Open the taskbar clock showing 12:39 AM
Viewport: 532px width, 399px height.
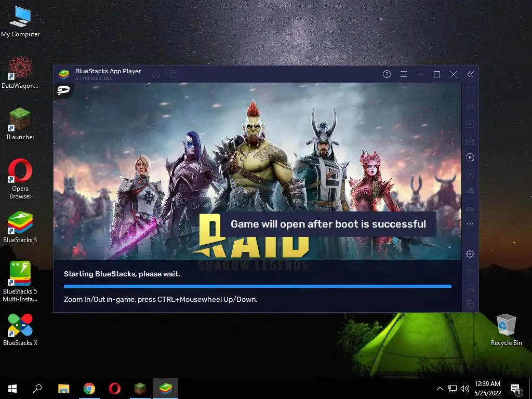point(487,389)
